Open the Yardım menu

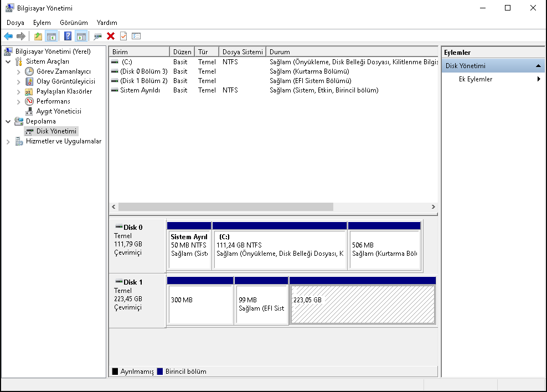pyautogui.click(x=107, y=23)
